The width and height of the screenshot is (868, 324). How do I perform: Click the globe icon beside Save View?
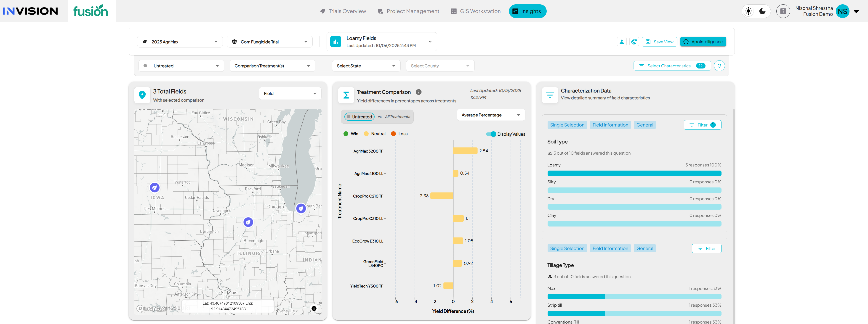pos(634,42)
